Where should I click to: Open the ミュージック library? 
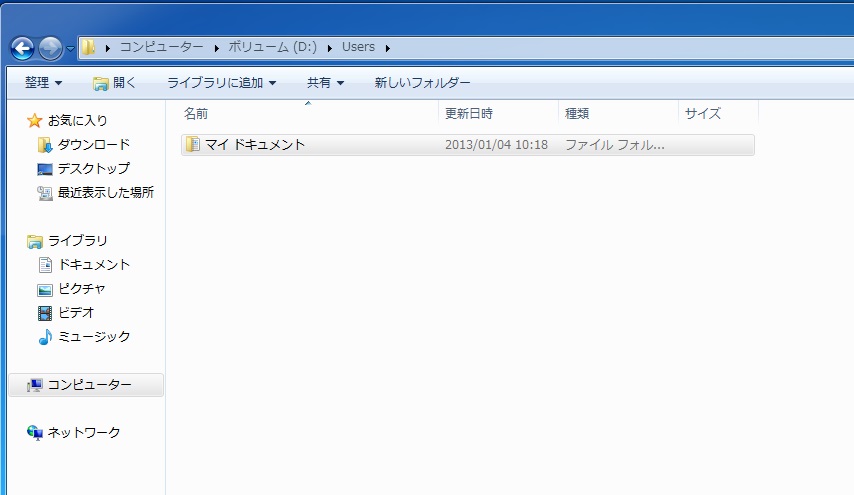[94, 336]
